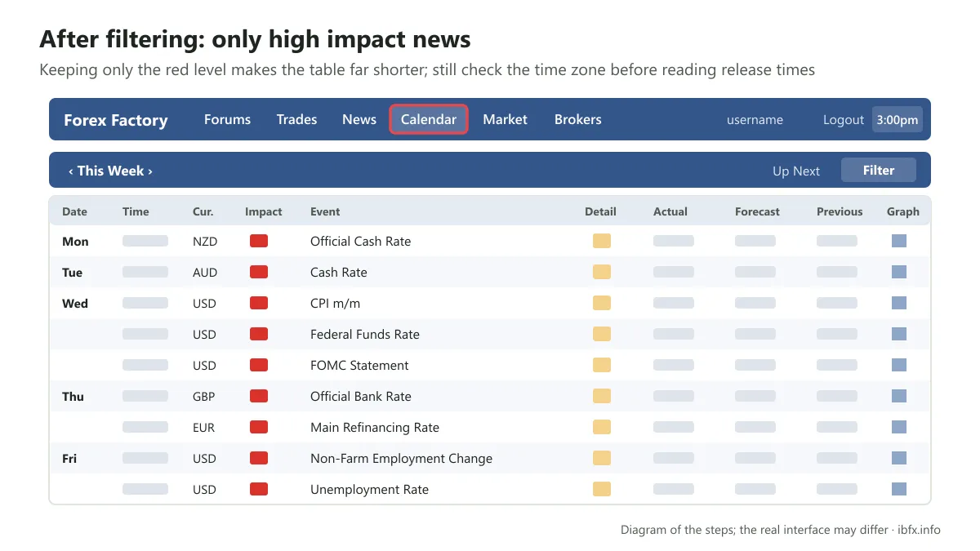
Task: Select the Calendar tab
Action: click(x=429, y=119)
